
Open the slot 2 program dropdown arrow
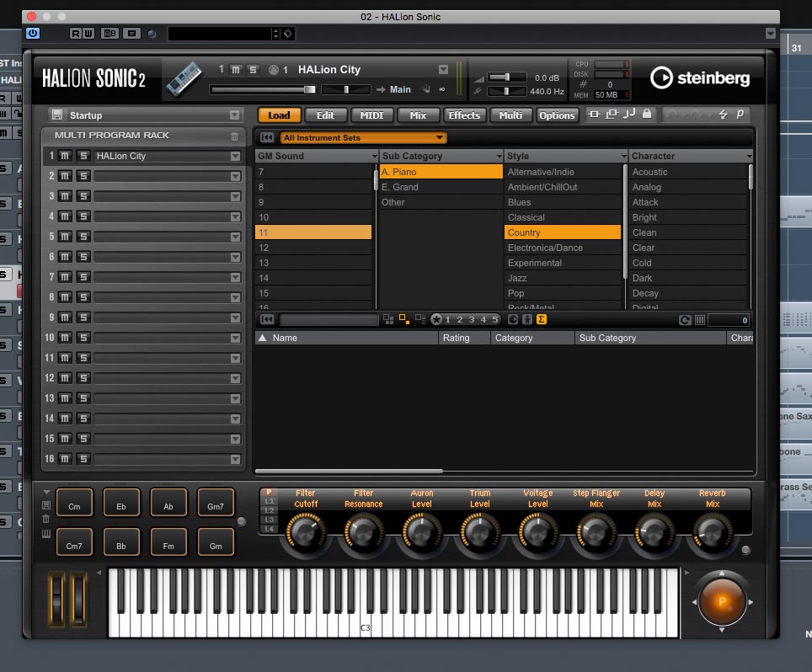coord(236,177)
